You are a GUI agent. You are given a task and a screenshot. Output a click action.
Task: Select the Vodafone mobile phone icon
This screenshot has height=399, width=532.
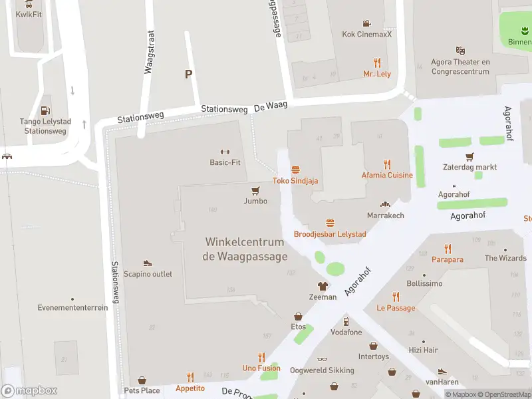tap(346, 321)
